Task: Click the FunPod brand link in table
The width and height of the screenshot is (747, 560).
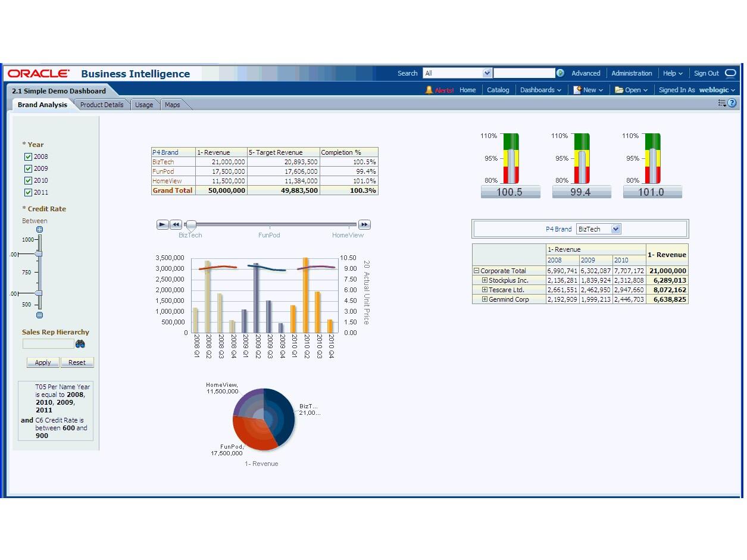Action: click(163, 171)
